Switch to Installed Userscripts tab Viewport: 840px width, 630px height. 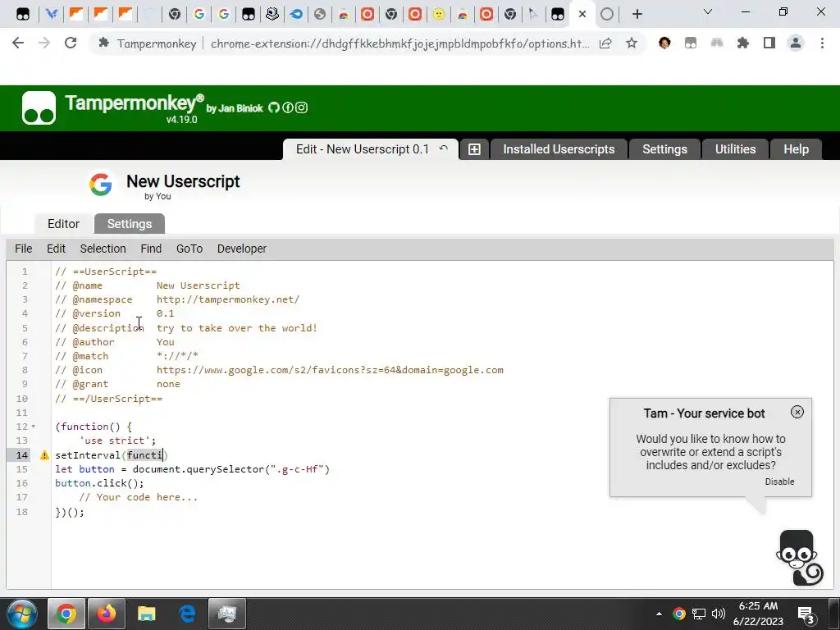point(559,149)
